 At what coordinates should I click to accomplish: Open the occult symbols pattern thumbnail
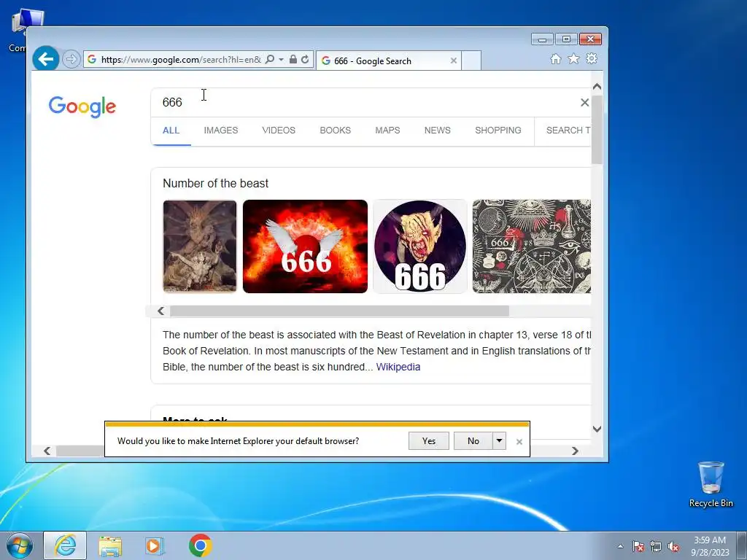(531, 246)
